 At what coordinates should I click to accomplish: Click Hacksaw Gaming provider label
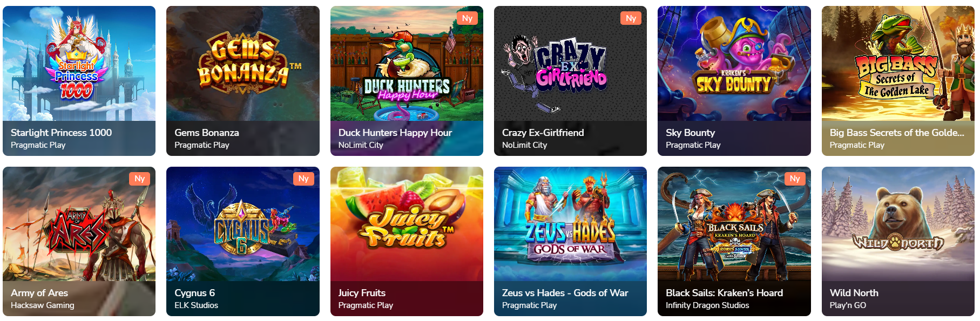(x=43, y=305)
